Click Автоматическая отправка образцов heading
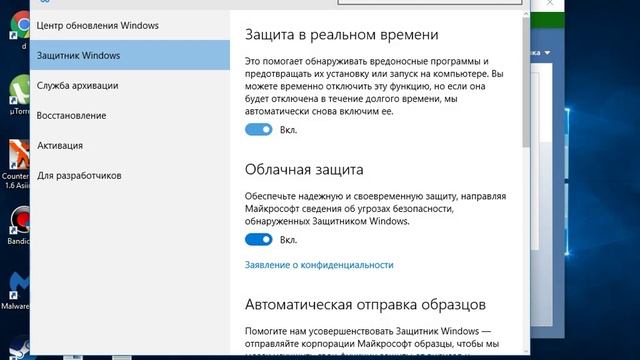Screen dimensions: 640x360 [365, 304]
